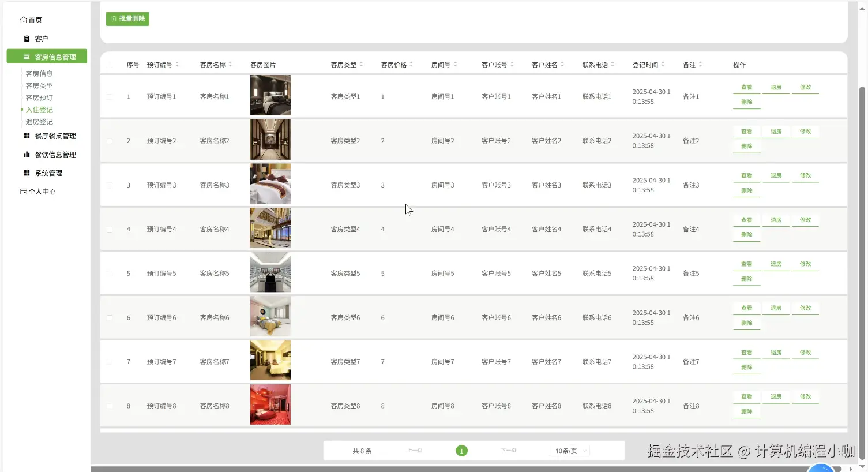
Task: Click the card icon beside 个人中心
Action: (x=24, y=192)
